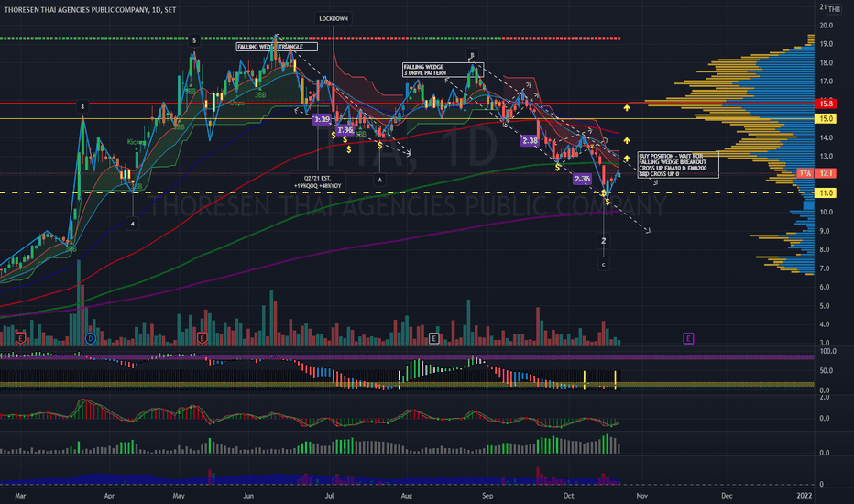The width and height of the screenshot is (854, 504).
Task: Select the Elliott wave label 3
Action: click(x=82, y=107)
